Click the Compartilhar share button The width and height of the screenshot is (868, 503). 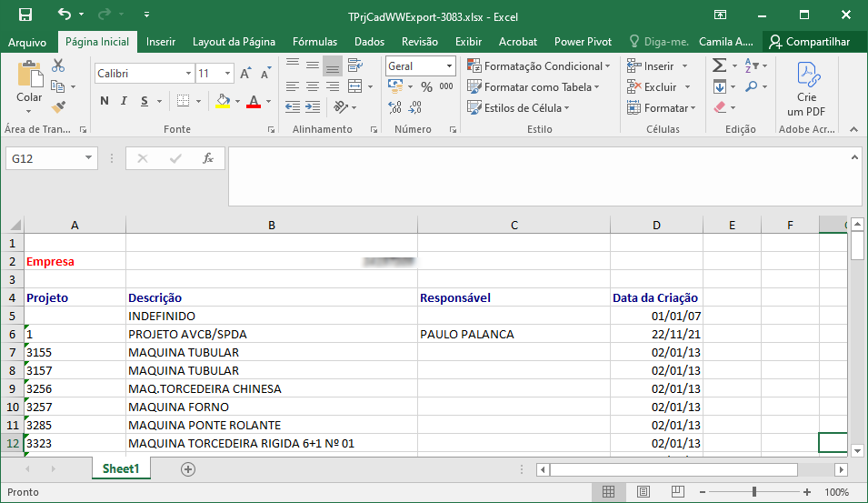[x=809, y=42]
